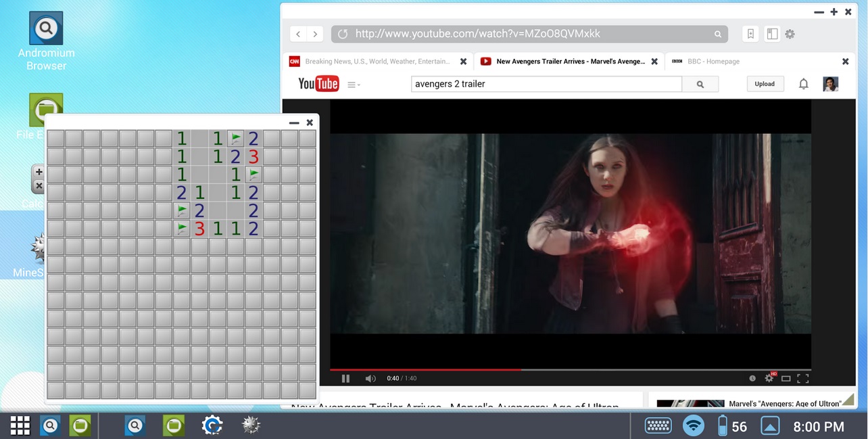868x439 pixels.
Task: Click the YouTube search magnifier button
Action: tap(700, 84)
